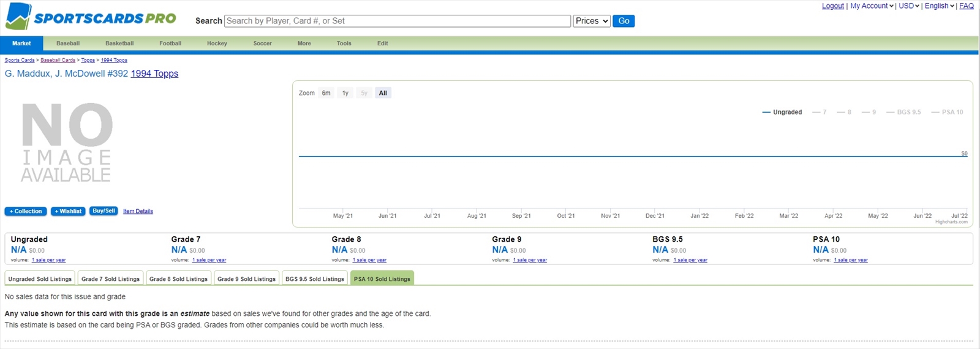The width and height of the screenshot is (980, 349).
Task: Toggle grade 9 series in chart legend
Action: (869, 112)
